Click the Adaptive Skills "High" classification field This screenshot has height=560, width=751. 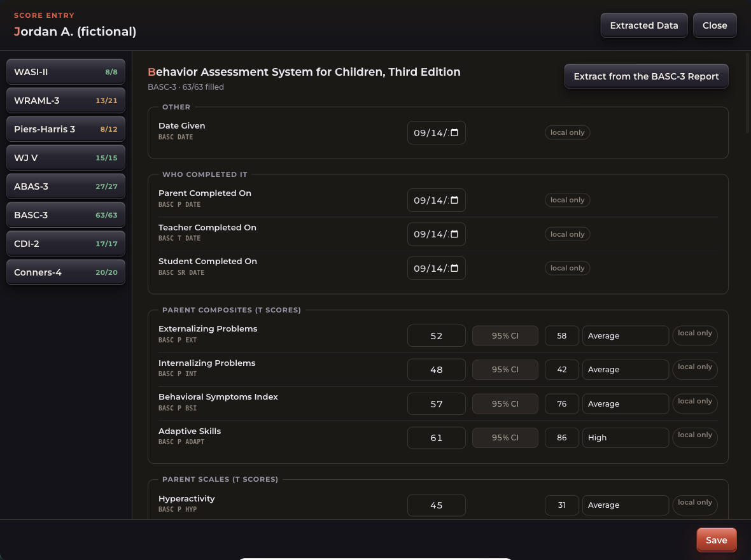(x=626, y=438)
